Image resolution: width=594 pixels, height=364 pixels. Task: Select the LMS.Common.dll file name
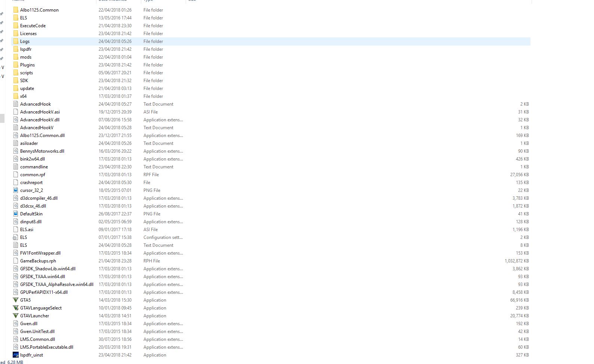pyautogui.click(x=38, y=339)
